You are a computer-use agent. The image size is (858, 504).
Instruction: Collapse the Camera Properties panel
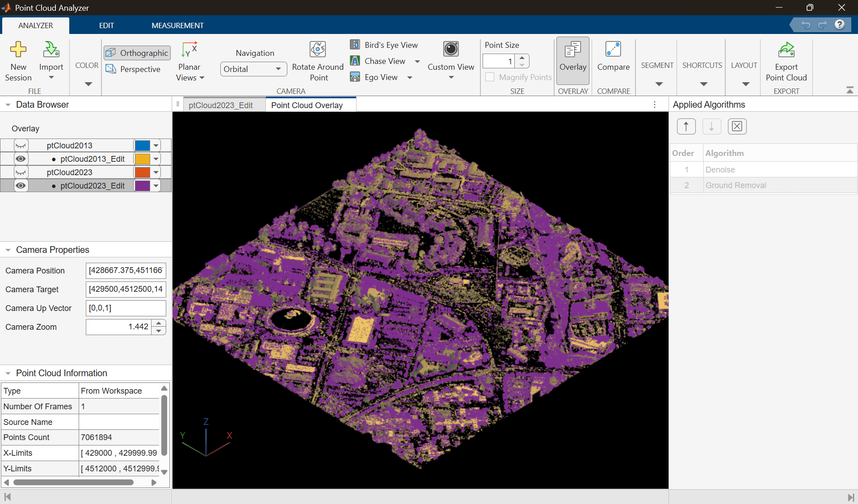pos(8,250)
